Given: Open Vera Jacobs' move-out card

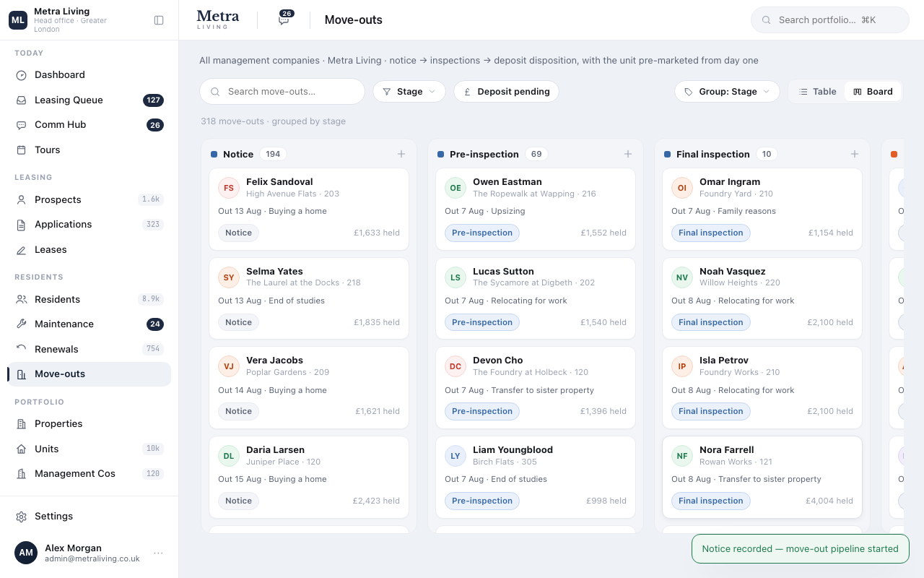Looking at the screenshot, I should point(309,388).
